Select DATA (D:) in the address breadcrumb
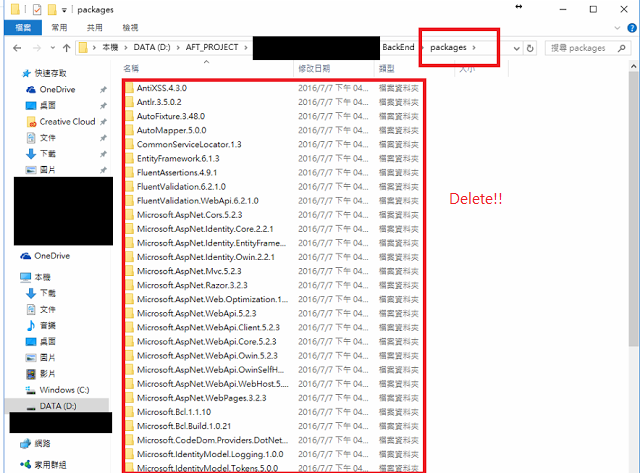This screenshot has width=640, height=473. coord(152,47)
